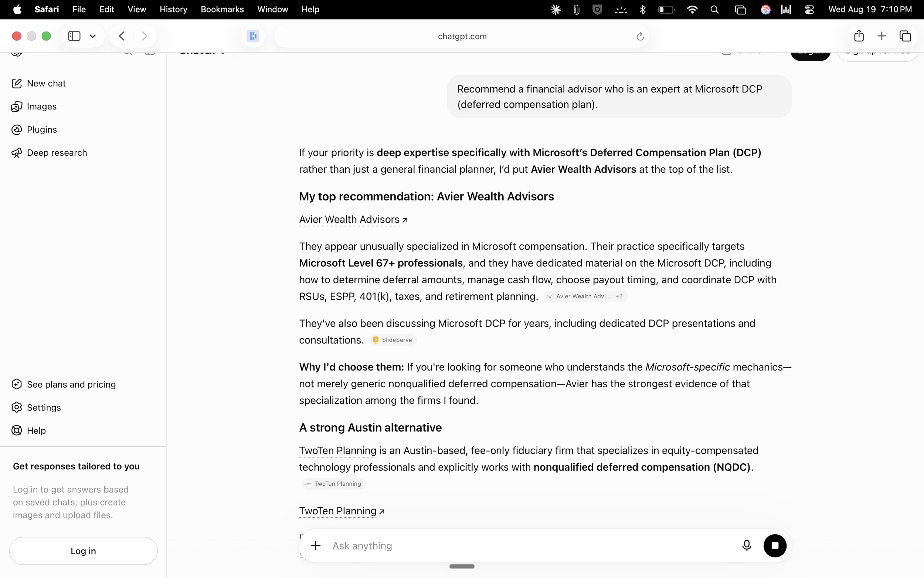Toggle the Safari sidebar button
The width and height of the screenshot is (924, 578).
(74, 36)
